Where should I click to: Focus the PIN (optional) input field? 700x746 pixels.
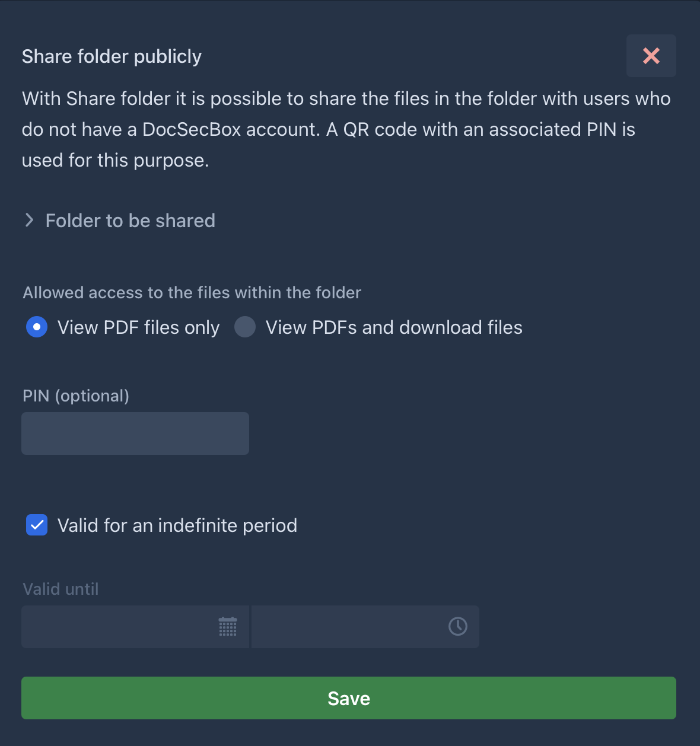[135, 433]
